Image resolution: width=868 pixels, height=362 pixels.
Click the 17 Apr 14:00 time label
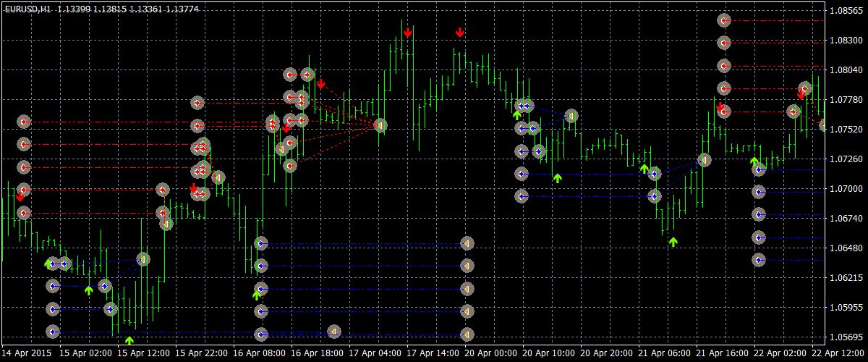click(432, 353)
